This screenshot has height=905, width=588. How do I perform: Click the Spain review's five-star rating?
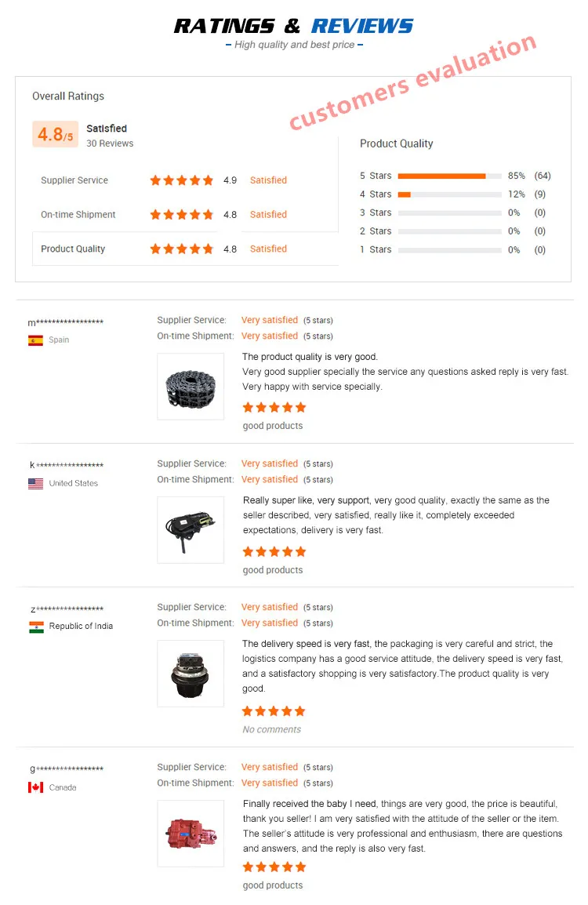coord(274,408)
